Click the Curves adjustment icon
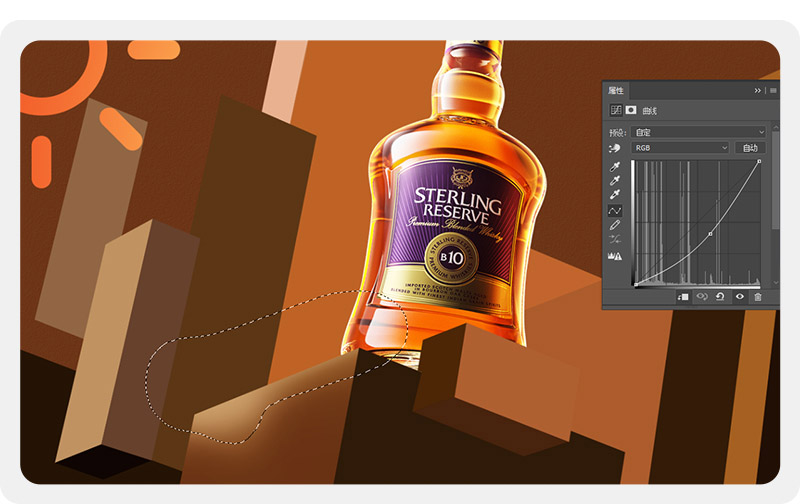 616,110
